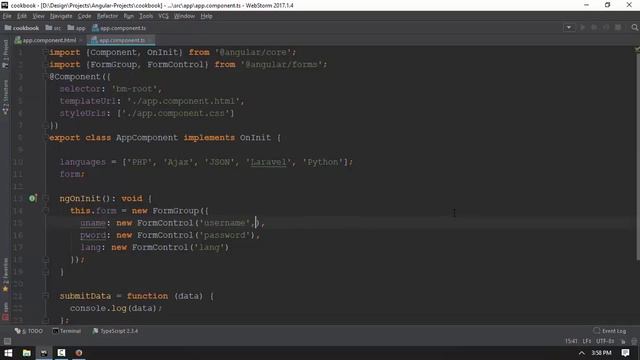640x360 pixels.
Task: Select app.component.ts breadcrumb
Action: (x=119, y=28)
